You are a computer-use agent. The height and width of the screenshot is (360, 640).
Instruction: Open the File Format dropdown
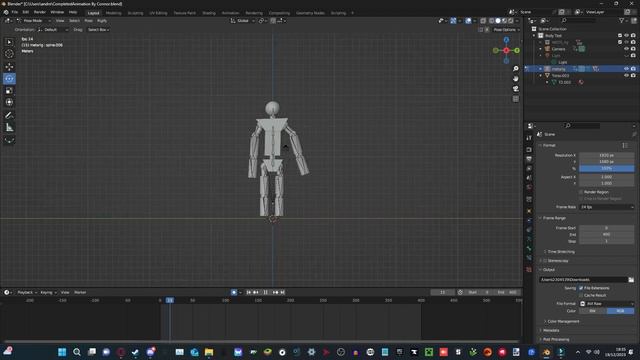[x=607, y=304]
